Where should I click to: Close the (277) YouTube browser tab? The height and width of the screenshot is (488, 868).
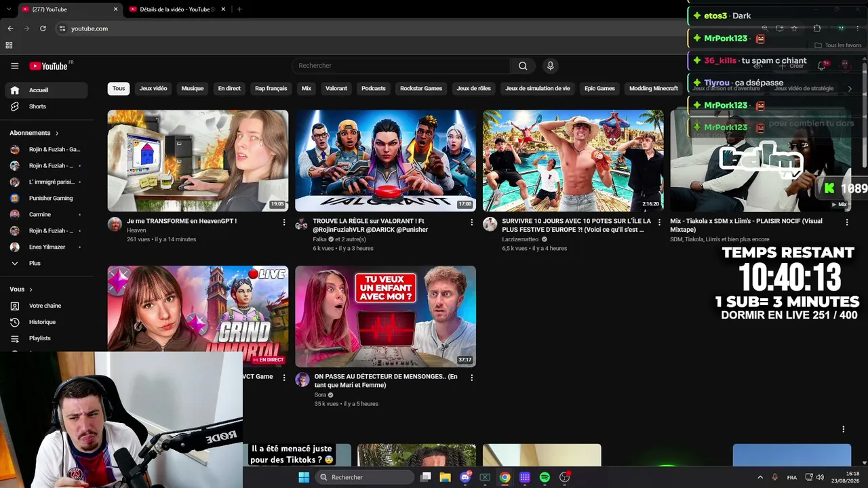point(115,9)
